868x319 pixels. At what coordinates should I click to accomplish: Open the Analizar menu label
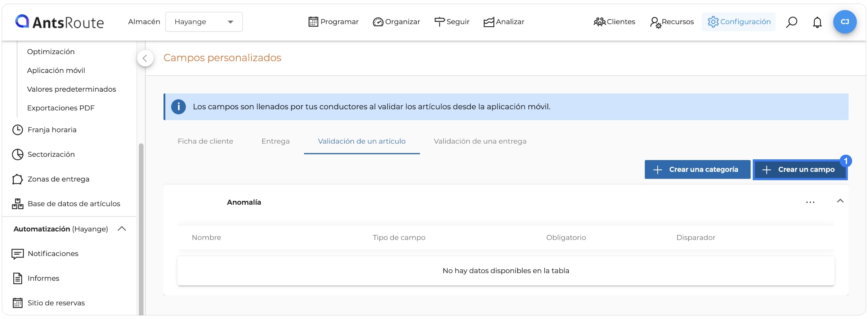pyautogui.click(x=510, y=22)
